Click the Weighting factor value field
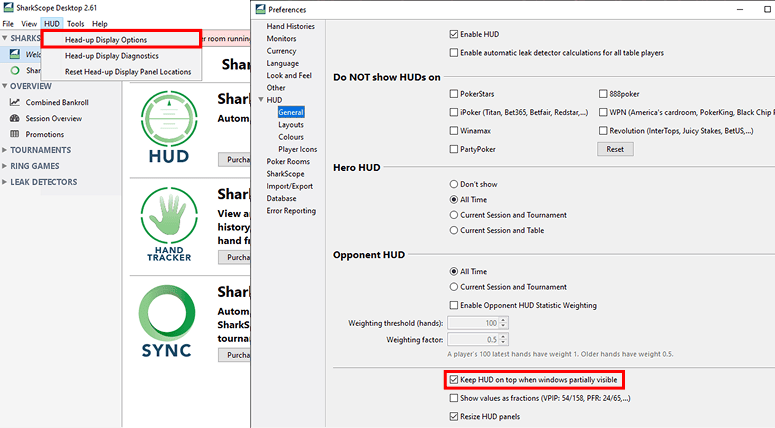 (474, 340)
